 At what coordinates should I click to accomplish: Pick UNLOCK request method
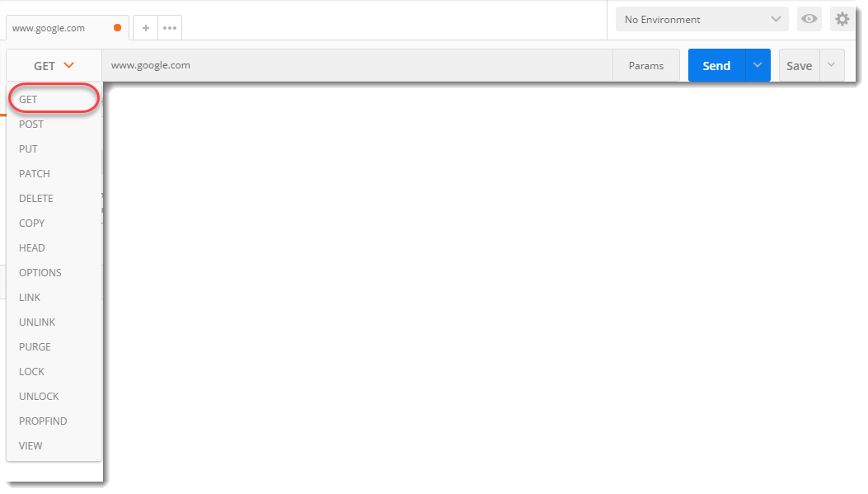[54, 397]
